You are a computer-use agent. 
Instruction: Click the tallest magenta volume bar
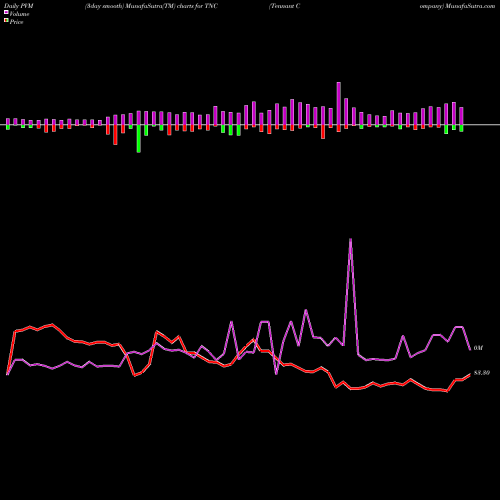click(x=339, y=104)
